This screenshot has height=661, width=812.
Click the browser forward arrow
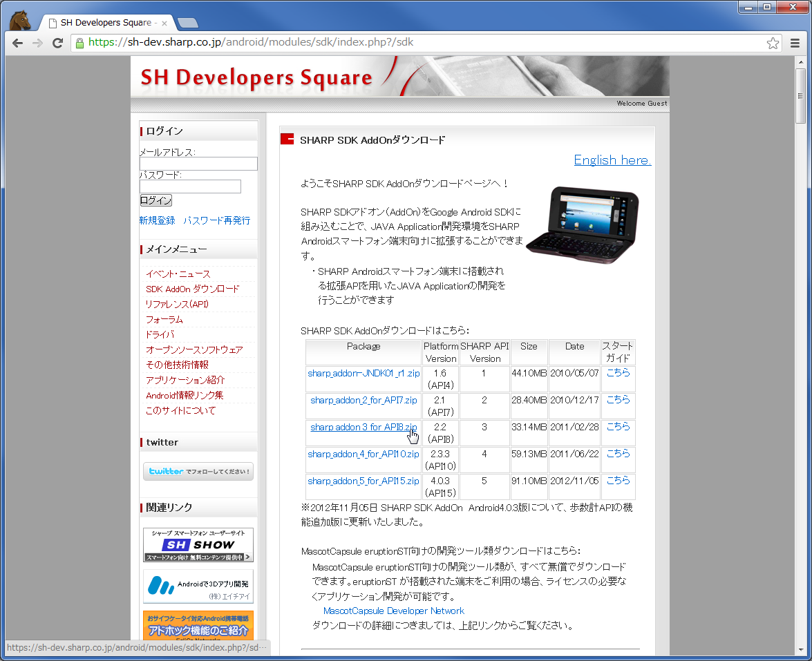click(37, 43)
